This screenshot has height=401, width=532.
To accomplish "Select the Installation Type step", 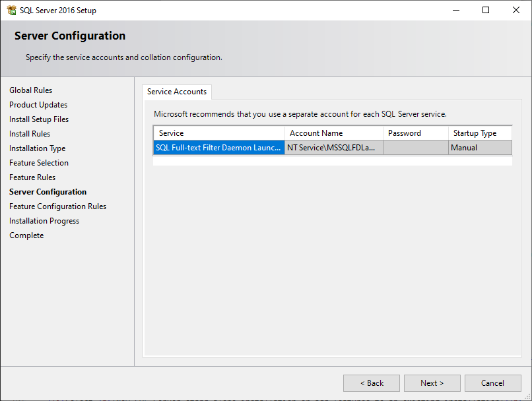I will click(x=36, y=148).
